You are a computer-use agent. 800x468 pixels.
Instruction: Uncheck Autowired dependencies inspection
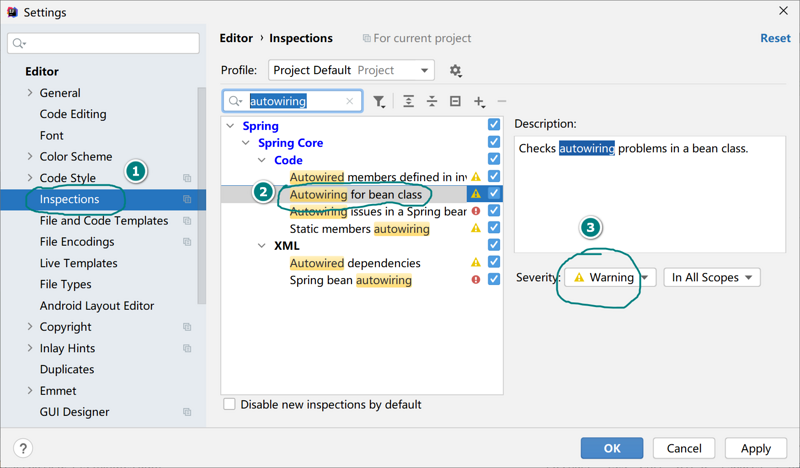[x=494, y=262]
